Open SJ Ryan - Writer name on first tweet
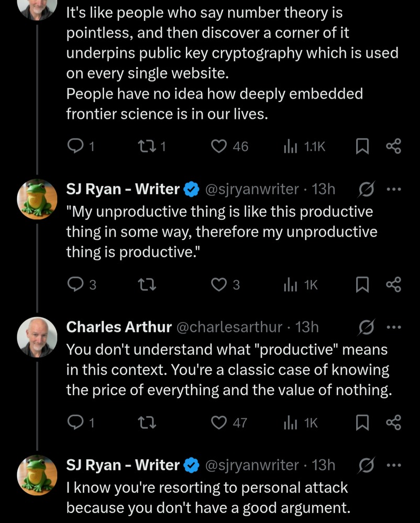 pyautogui.click(x=123, y=189)
